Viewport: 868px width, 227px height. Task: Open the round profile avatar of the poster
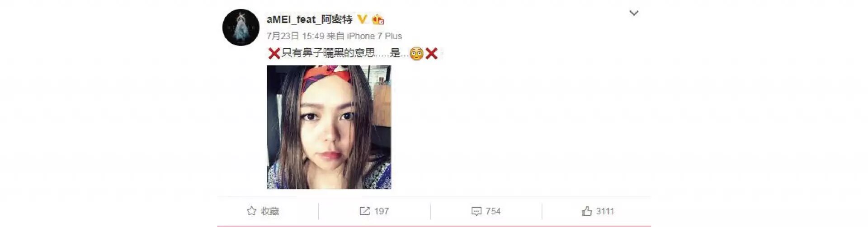241,27
